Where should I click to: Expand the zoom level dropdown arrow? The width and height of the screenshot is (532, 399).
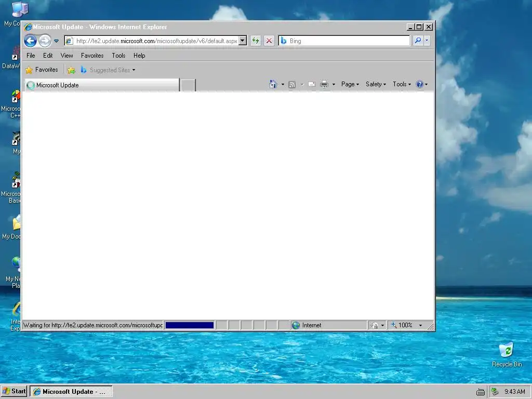pyautogui.click(x=420, y=325)
